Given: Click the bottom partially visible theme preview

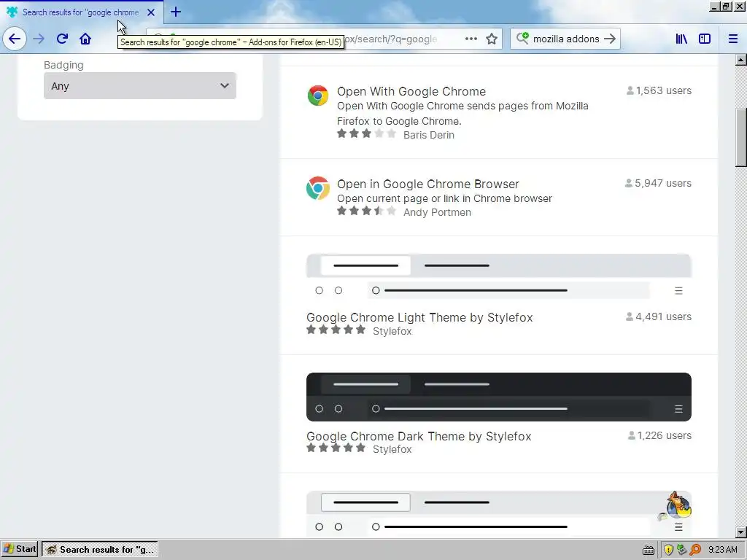Looking at the screenshot, I should click(x=499, y=514).
